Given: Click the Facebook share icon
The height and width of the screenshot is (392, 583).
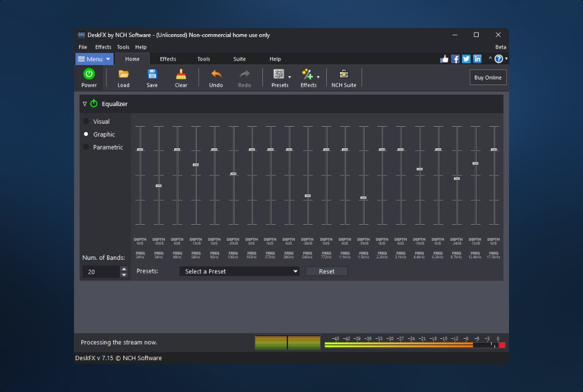Looking at the screenshot, I should [x=455, y=59].
